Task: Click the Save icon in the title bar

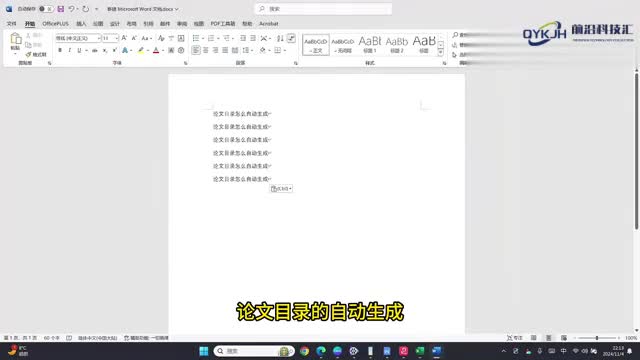Action: click(x=60, y=9)
